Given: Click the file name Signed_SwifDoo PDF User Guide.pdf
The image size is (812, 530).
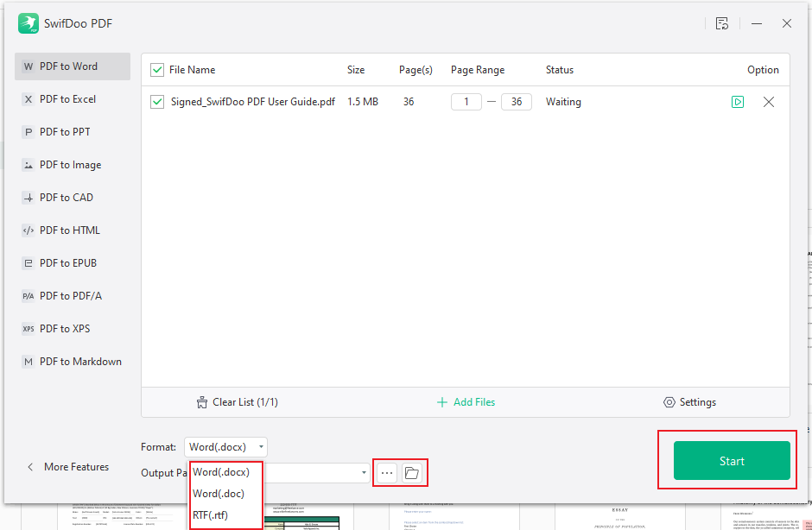Looking at the screenshot, I should click(253, 102).
